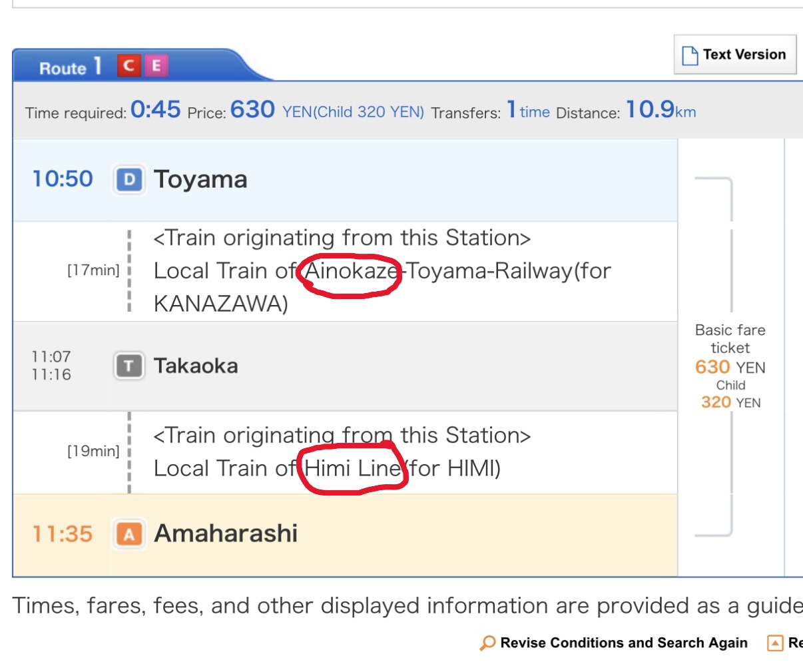The image size is (803, 672).
Task: Select the Takaoka station name
Action: pyautogui.click(x=196, y=366)
